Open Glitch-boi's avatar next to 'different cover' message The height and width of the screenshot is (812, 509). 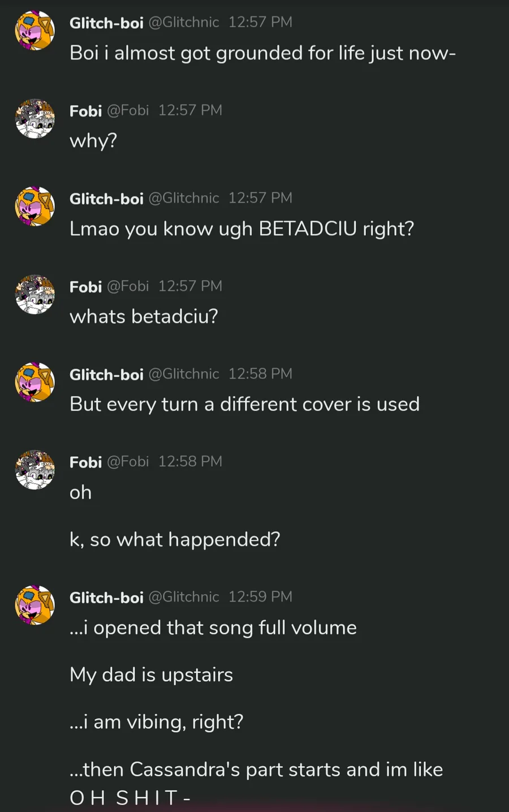34,383
